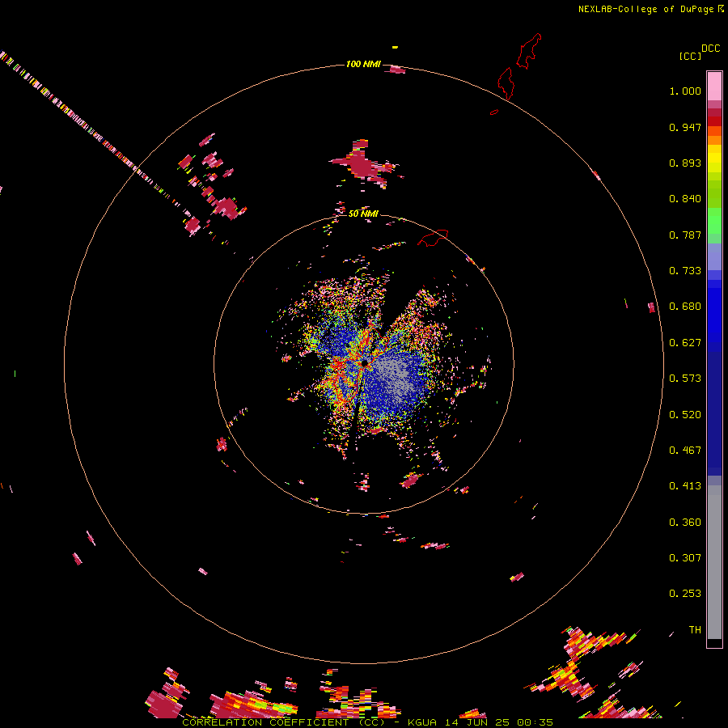Click the black radar site dot at center
Image resolution: width=728 pixels, height=728 pixels.
pos(365,362)
